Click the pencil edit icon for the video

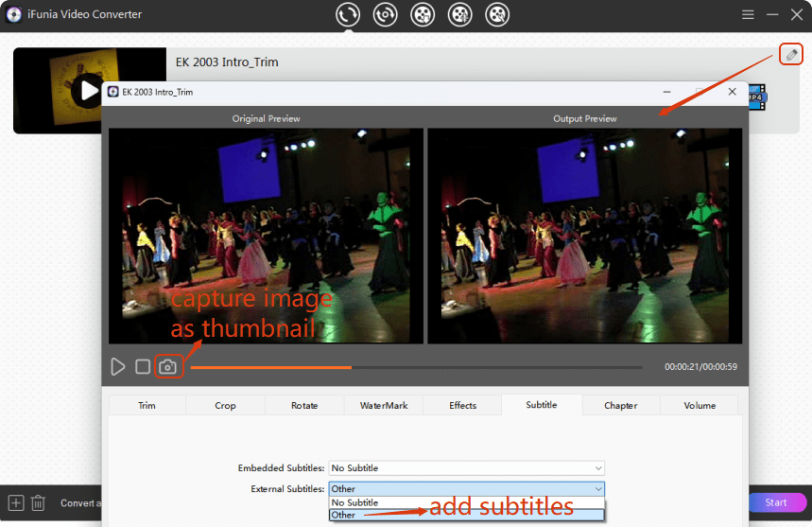coord(791,54)
